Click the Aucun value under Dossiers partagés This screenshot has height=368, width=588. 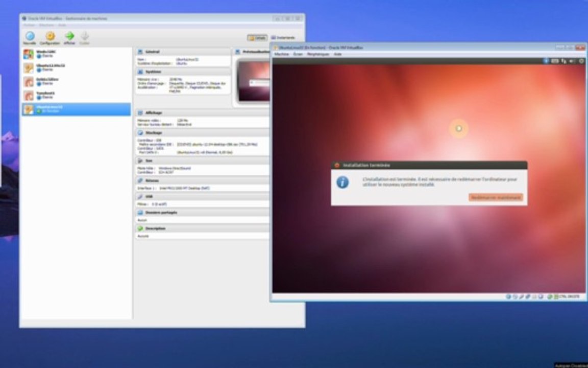[142, 220]
